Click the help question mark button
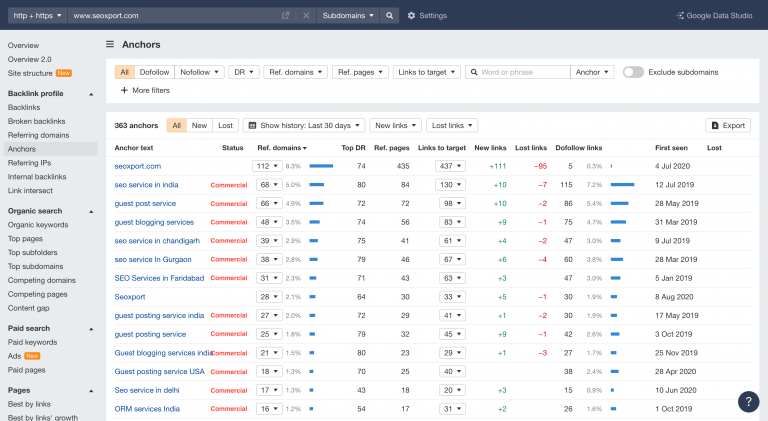This screenshot has height=421, width=768. [748, 402]
